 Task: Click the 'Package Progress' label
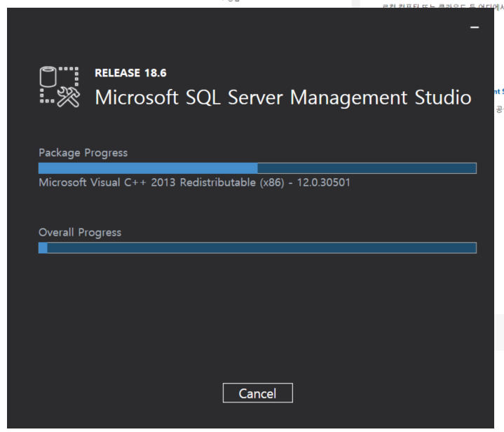point(83,153)
